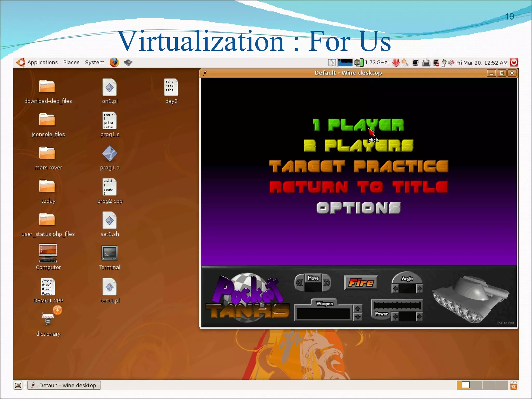Click the date and time clock

482,63
